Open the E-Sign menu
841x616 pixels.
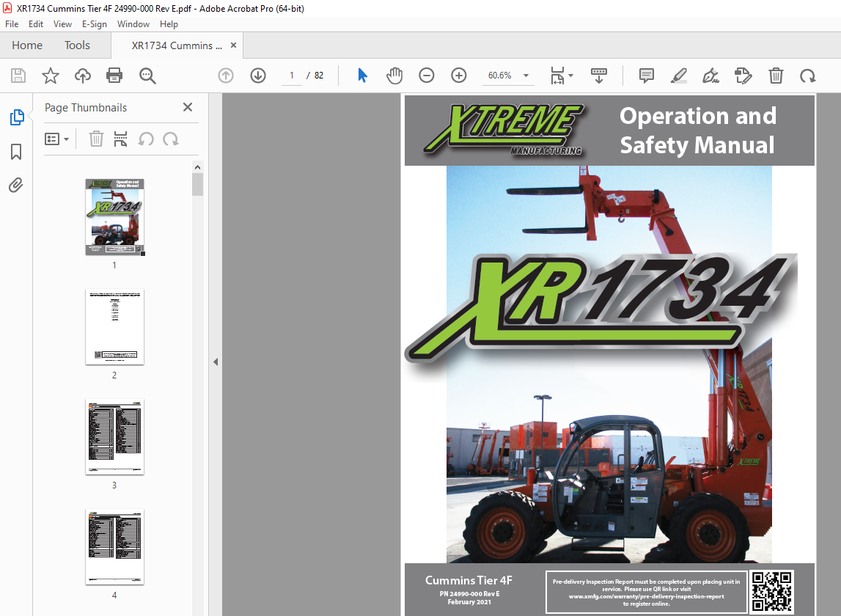(x=95, y=24)
